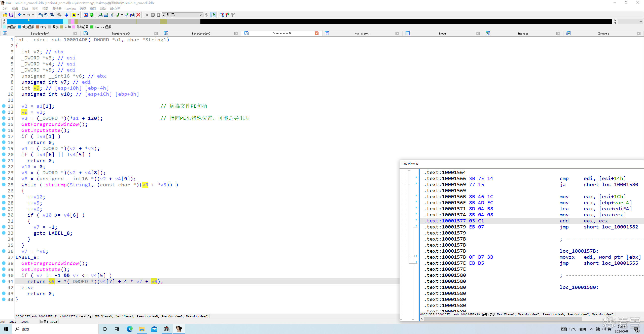Open the Lumina menu
644x334 pixels.
click(70, 9)
